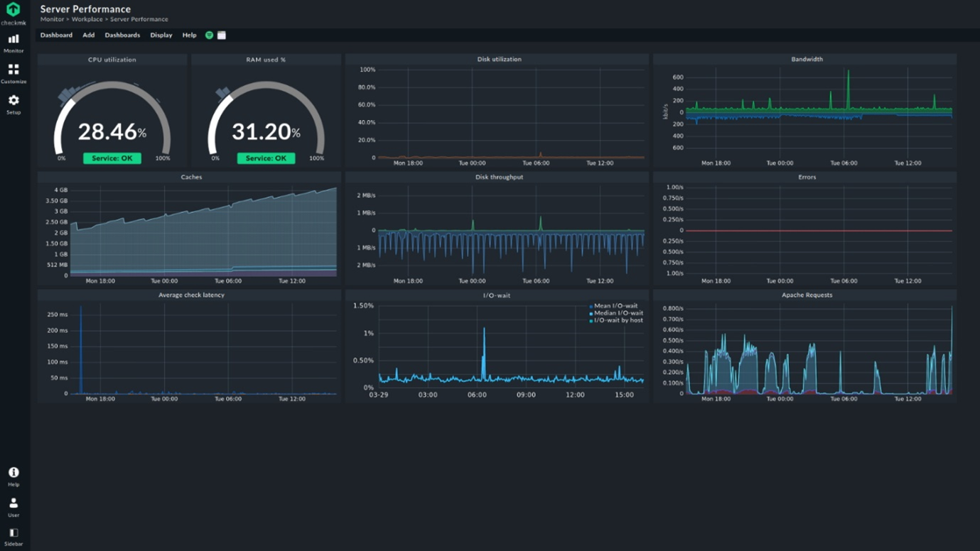980x551 pixels.
Task: Click the layout view icon in the toolbar
Action: [221, 34]
